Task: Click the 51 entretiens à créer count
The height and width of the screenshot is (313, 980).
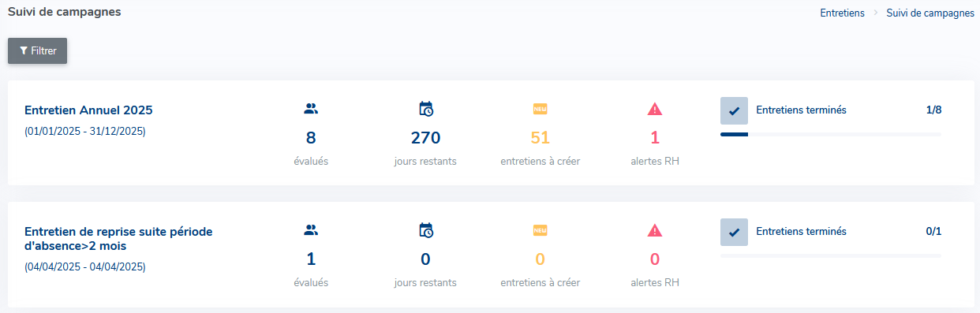Action: pos(540,138)
